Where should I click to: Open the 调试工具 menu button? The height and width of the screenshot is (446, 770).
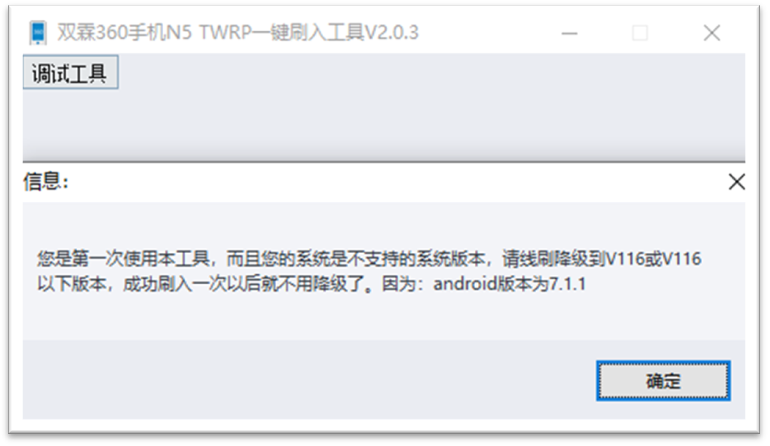70,73
